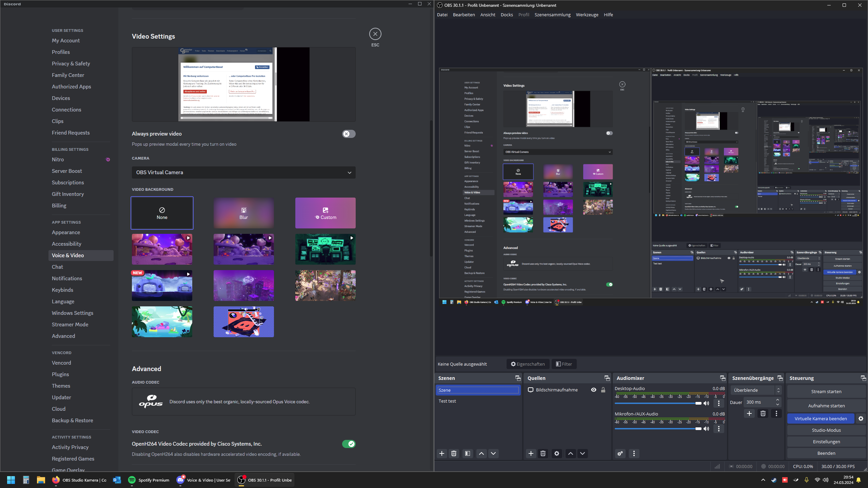Viewport: 868px width, 488px height.
Task: Close Discord settings with ESC circle button
Action: coord(375,34)
